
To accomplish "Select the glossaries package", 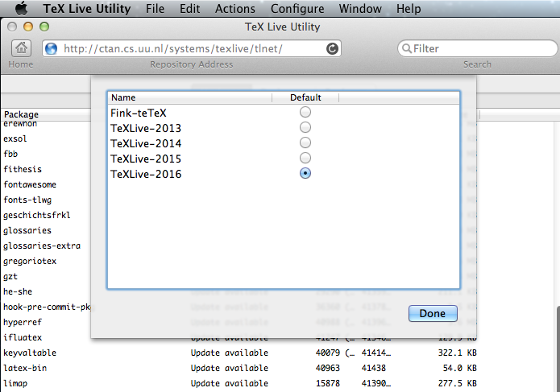I will point(27,230).
